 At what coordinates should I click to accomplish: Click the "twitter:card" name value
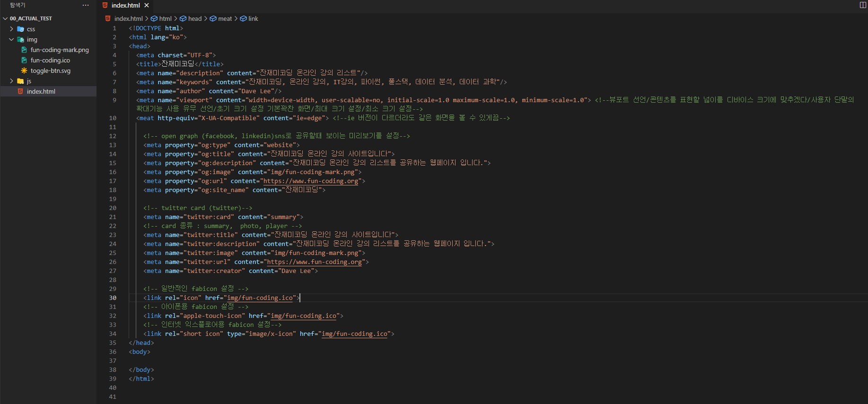pos(209,217)
